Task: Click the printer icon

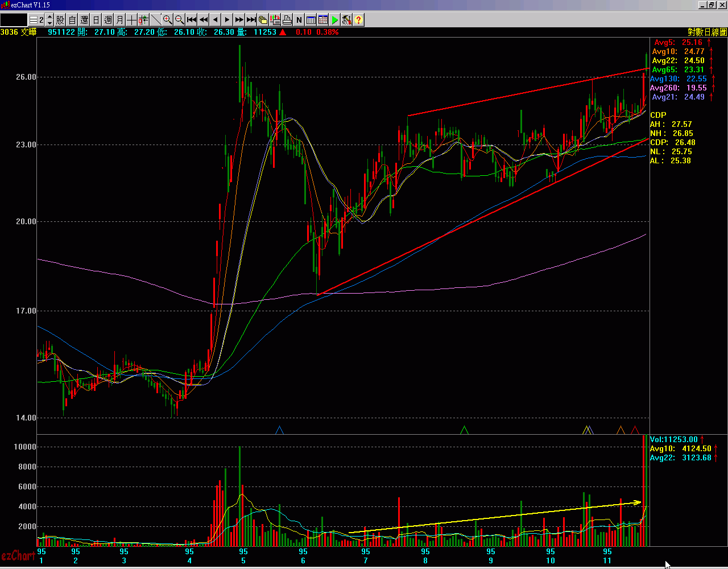Action: point(287,20)
